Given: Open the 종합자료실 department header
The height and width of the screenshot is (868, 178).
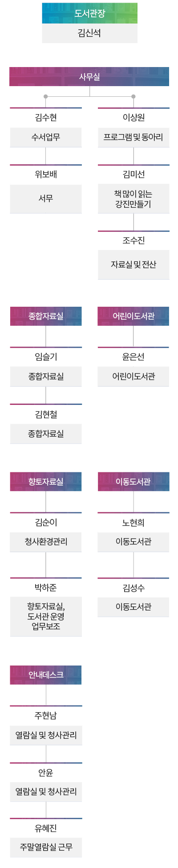Looking at the screenshot, I should [46, 316].
